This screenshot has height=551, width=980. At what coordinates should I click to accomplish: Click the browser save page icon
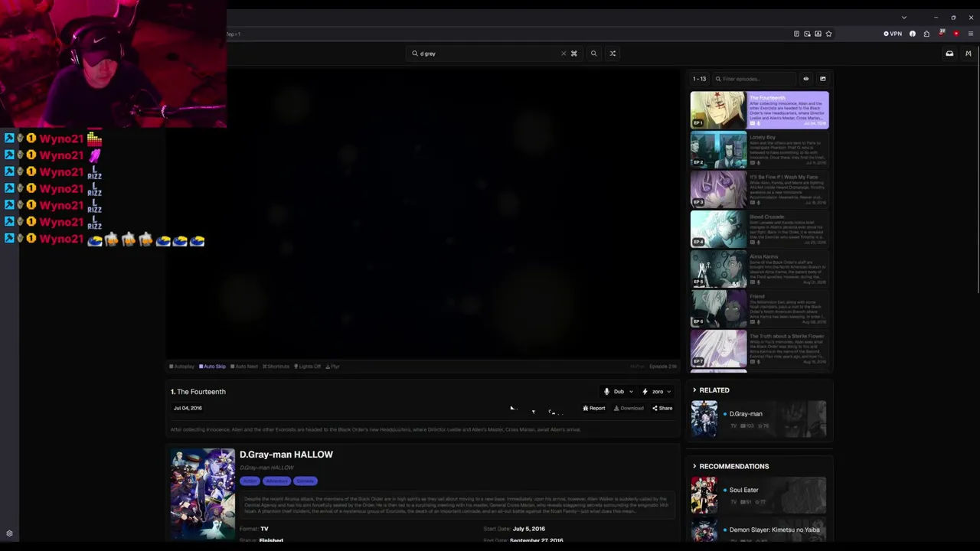tap(818, 34)
